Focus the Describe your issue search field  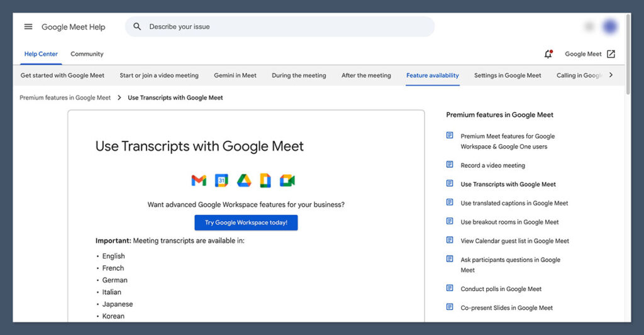pyautogui.click(x=280, y=26)
